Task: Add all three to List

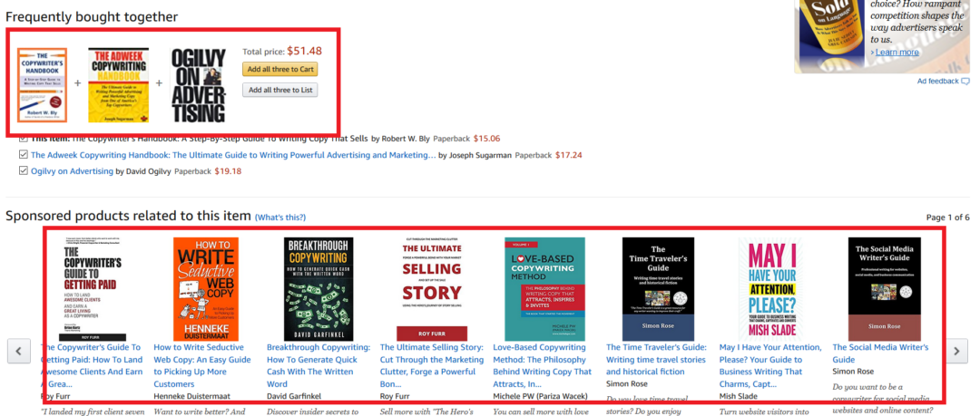Action: [280, 90]
